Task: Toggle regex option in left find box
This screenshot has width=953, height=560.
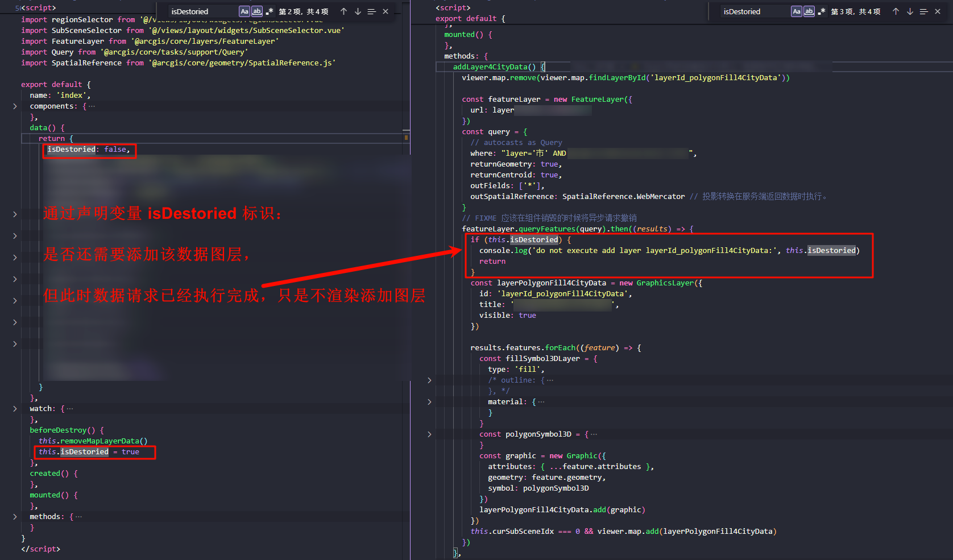Action: [270, 11]
